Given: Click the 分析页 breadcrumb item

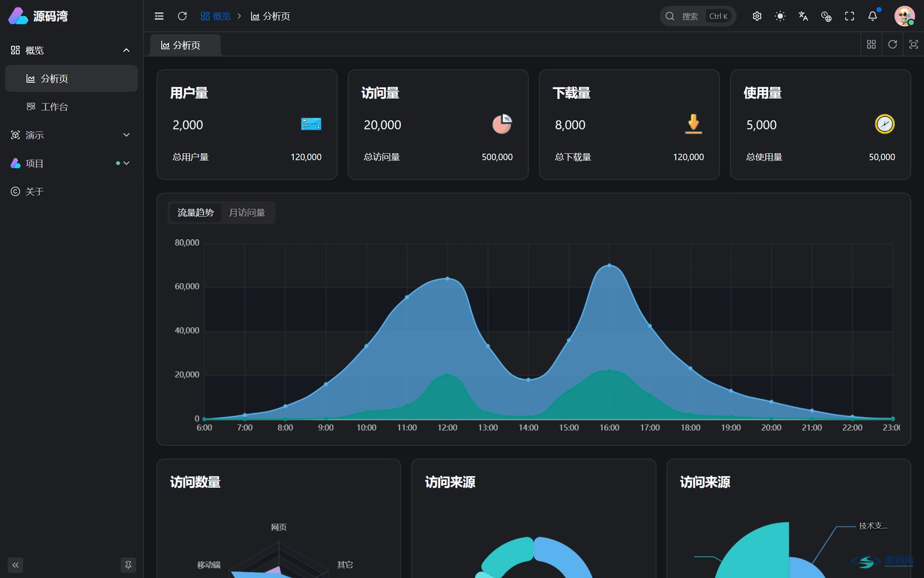Looking at the screenshot, I should [x=270, y=16].
